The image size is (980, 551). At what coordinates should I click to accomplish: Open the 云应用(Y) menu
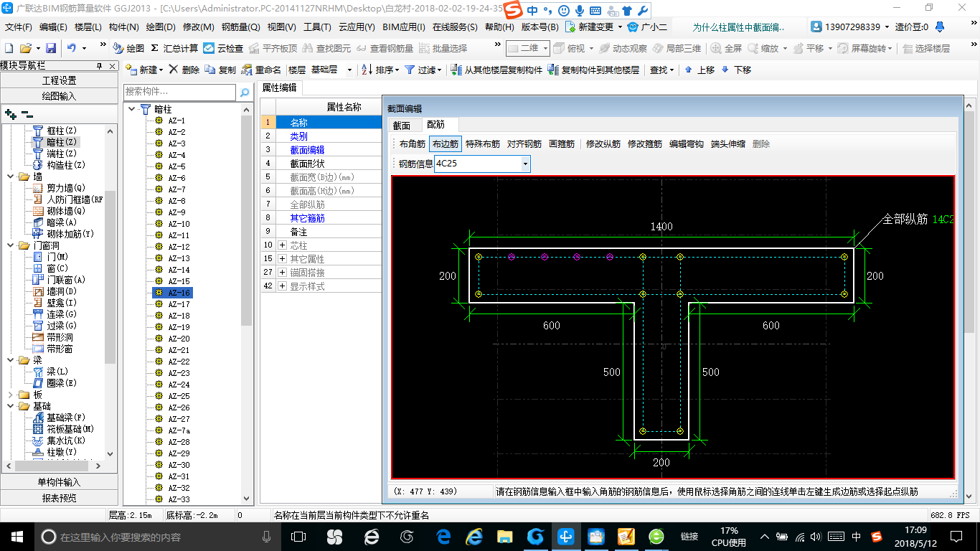click(x=357, y=27)
